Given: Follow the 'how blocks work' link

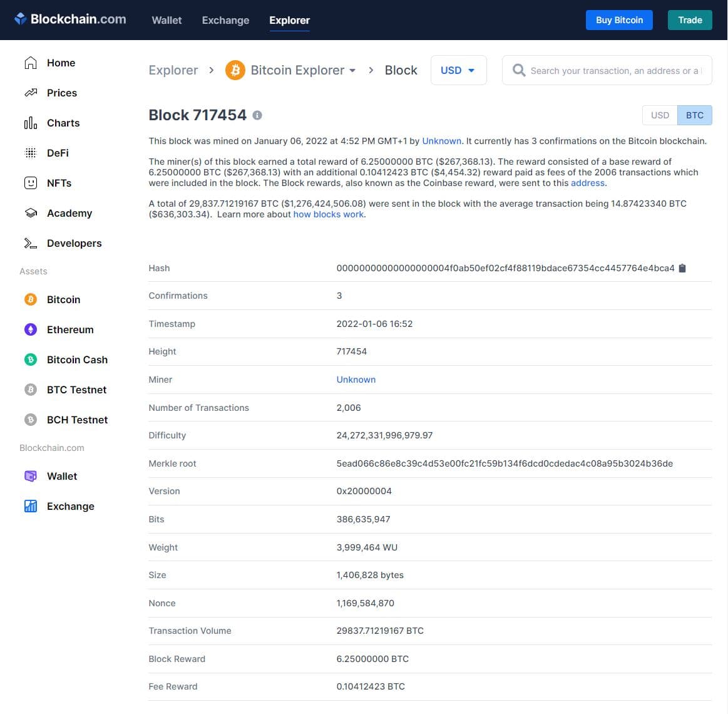Looking at the screenshot, I should coord(328,214).
